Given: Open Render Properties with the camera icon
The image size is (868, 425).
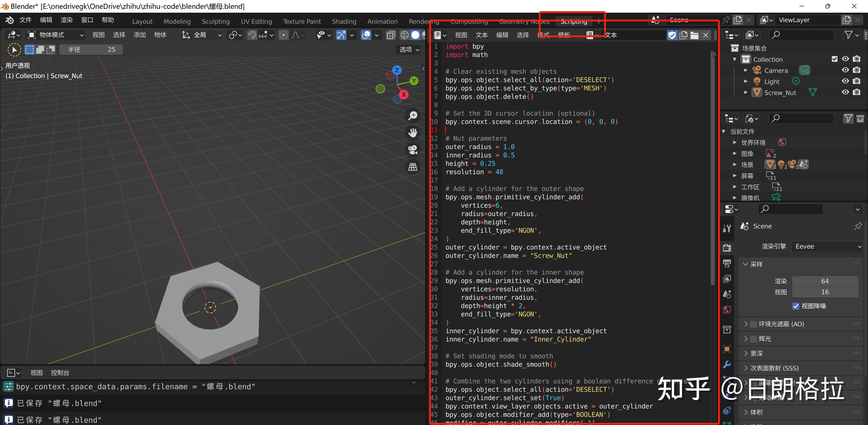Looking at the screenshot, I should (x=727, y=247).
